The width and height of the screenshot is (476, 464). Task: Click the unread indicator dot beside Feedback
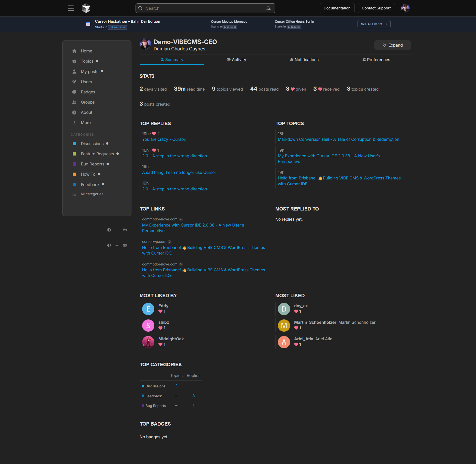pos(103,184)
